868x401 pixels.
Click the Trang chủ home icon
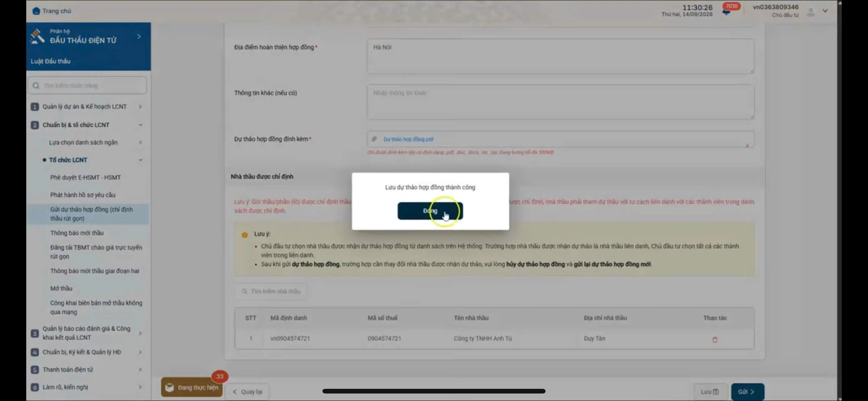coord(36,11)
